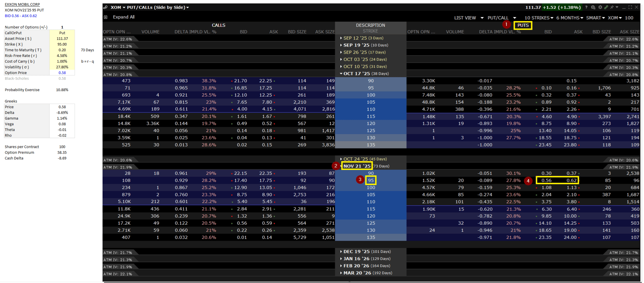Select the Cost of Carry cell 1.00%
This screenshot has width=644, height=283.
pos(62,61)
